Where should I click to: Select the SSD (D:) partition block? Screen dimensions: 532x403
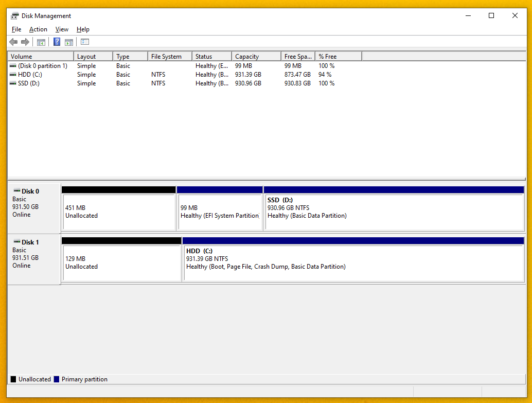(394, 208)
